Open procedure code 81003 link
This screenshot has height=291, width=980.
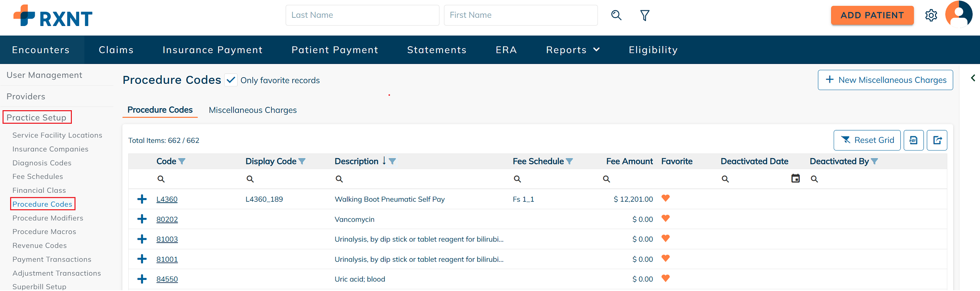167,239
